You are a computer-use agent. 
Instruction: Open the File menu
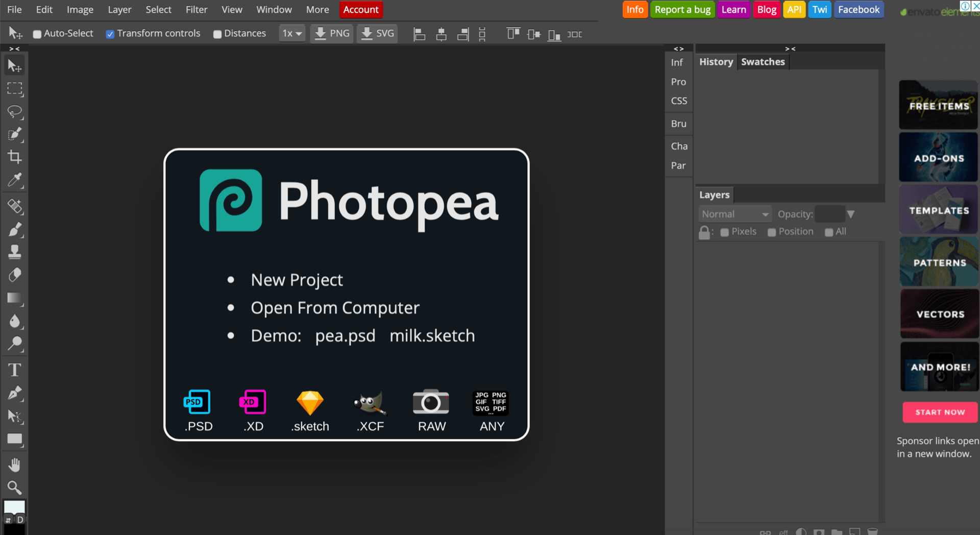click(x=14, y=10)
